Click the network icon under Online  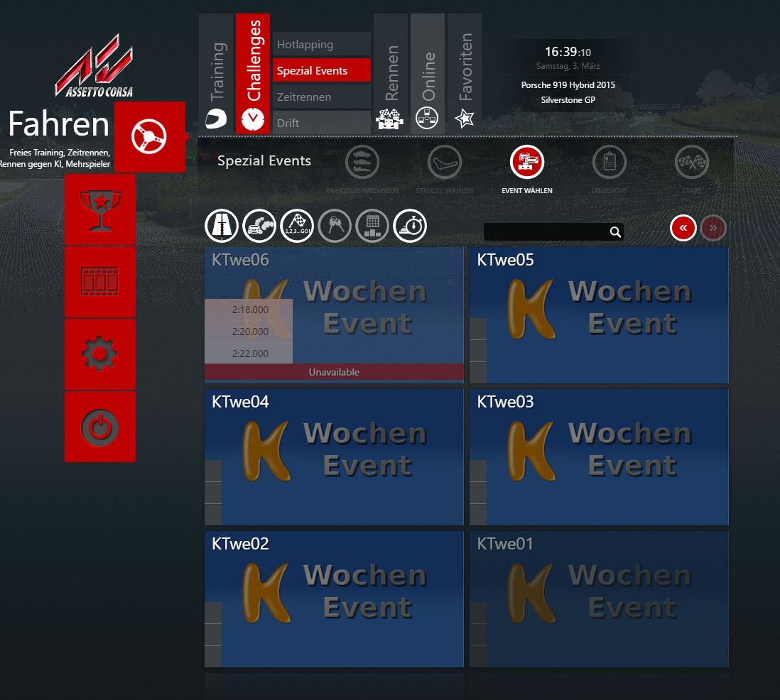click(x=427, y=119)
